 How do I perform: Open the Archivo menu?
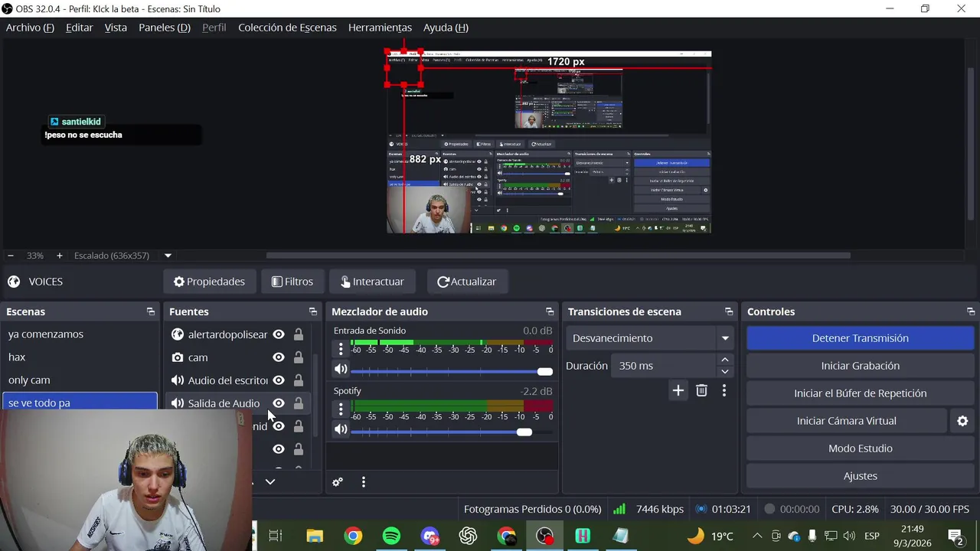[30, 28]
